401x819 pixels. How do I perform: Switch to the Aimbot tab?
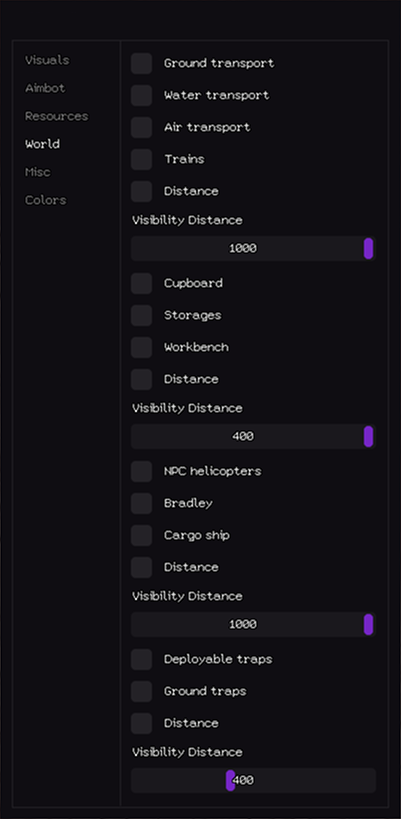(45, 88)
